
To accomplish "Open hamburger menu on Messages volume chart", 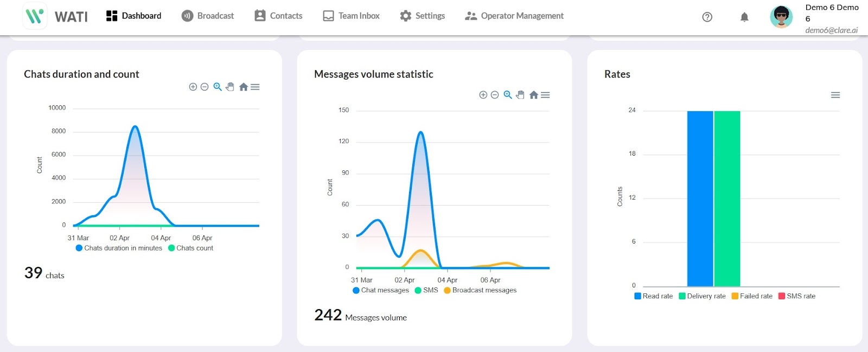I will click(545, 95).
